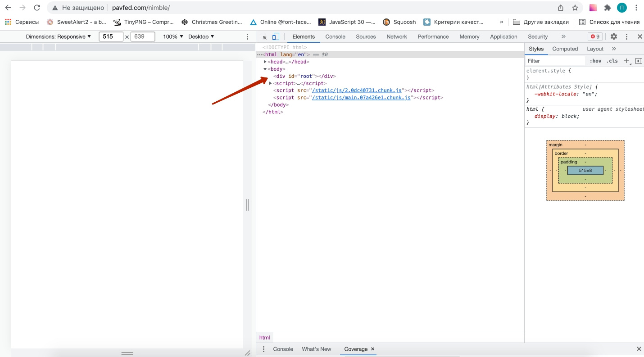Screen dimensions: 644x357
Task: Switch to Console tab
Action: [336, 36]
